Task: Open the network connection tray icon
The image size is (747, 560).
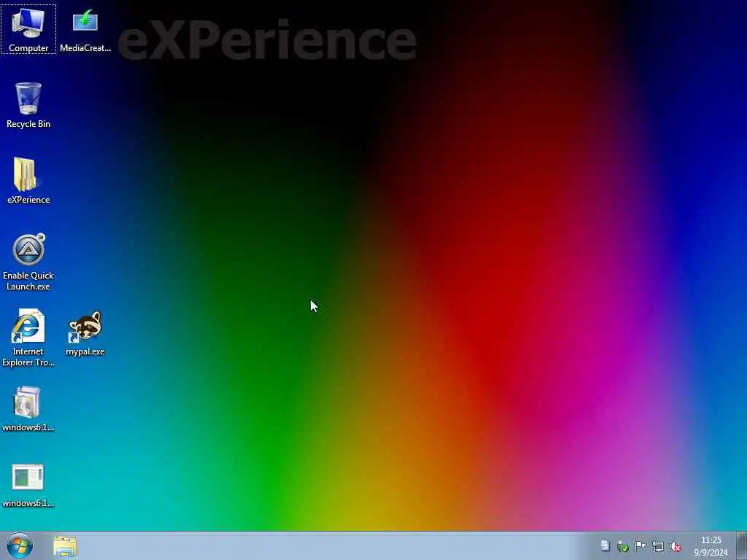Action: click(658, 547)
